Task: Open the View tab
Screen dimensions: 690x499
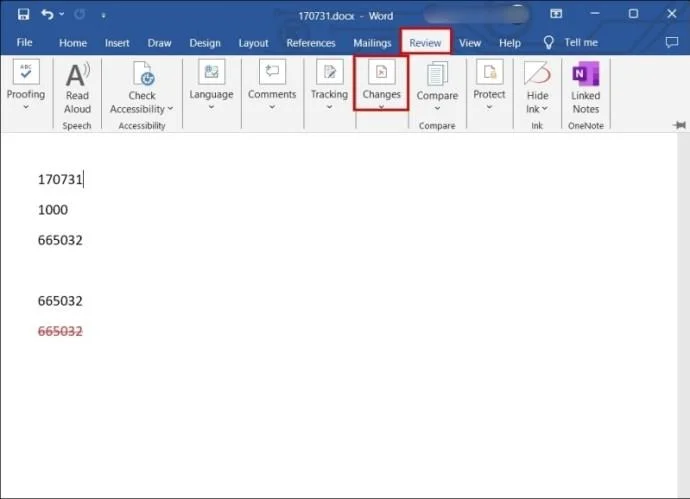Action: point(470,43)
